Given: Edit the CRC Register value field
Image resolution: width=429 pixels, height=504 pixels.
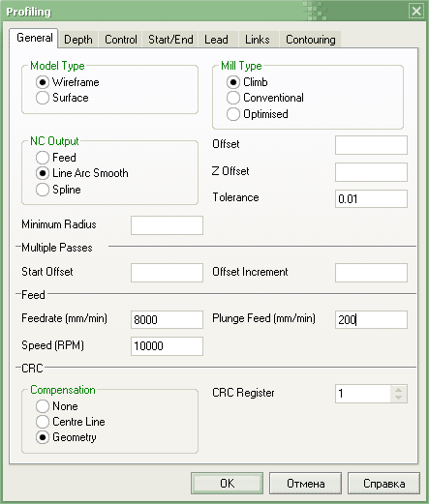Looking at the screenshot, I should [x=363, y=394].
